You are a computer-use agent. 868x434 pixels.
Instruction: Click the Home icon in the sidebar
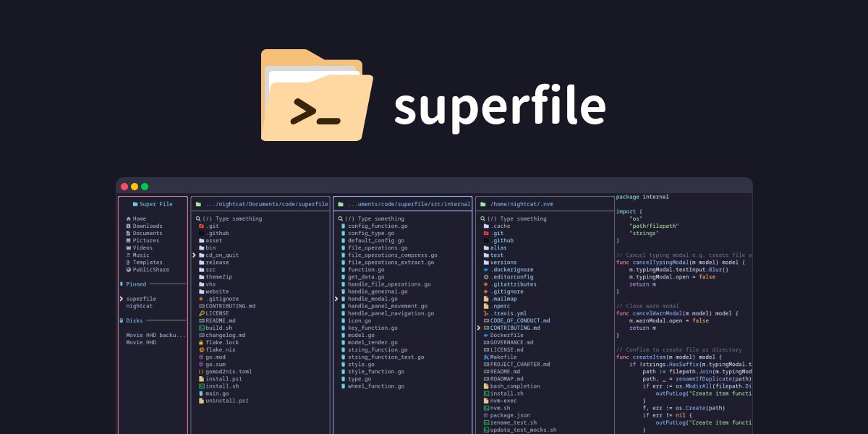click(x=129, y=218)
